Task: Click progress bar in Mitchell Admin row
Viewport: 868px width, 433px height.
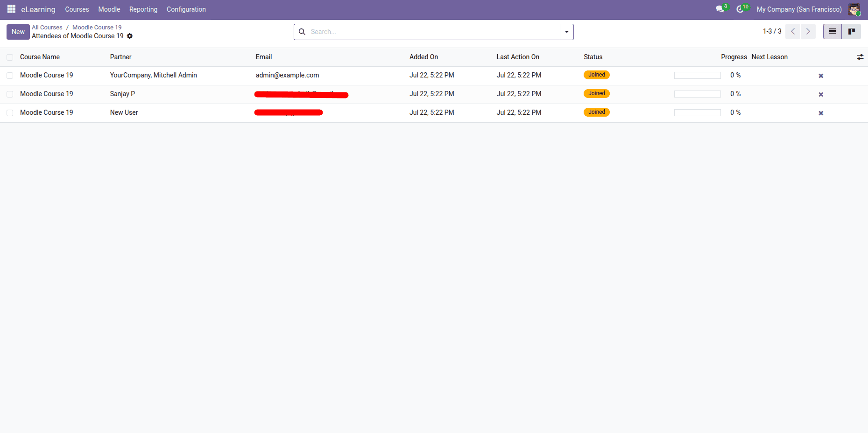Action: pyautogui.click(x=698, y=76)
